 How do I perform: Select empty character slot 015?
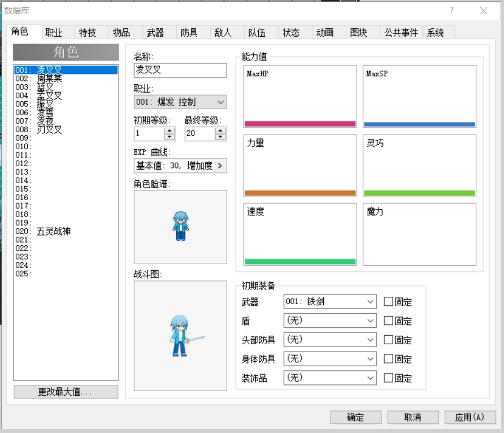[66, 189]
